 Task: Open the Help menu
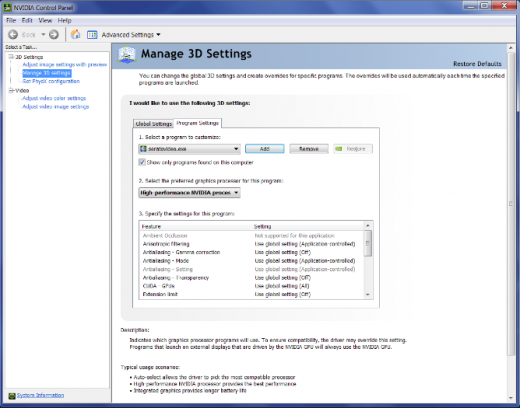click(x=64, y=20)
